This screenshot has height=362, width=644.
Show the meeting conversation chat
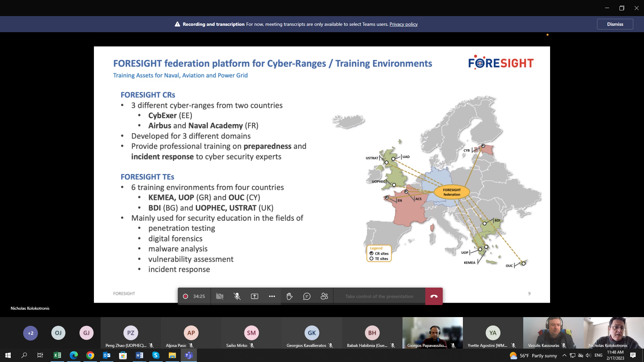pos(307,296)
